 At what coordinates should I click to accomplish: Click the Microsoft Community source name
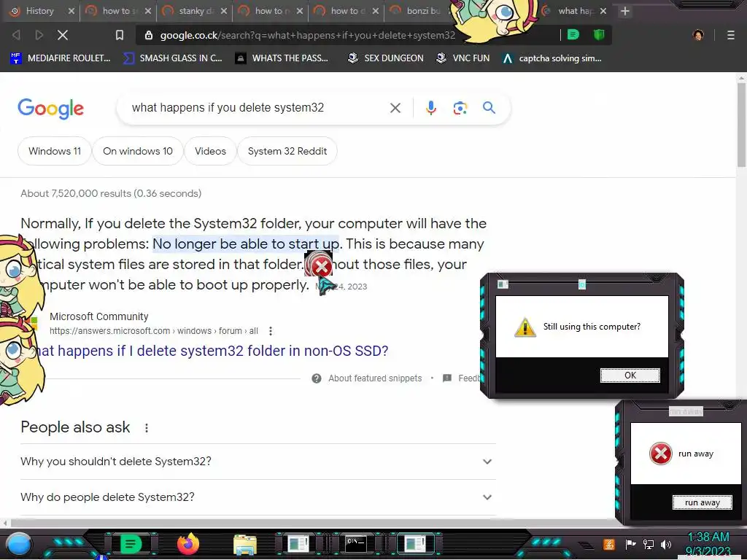(x=98, y=316)
